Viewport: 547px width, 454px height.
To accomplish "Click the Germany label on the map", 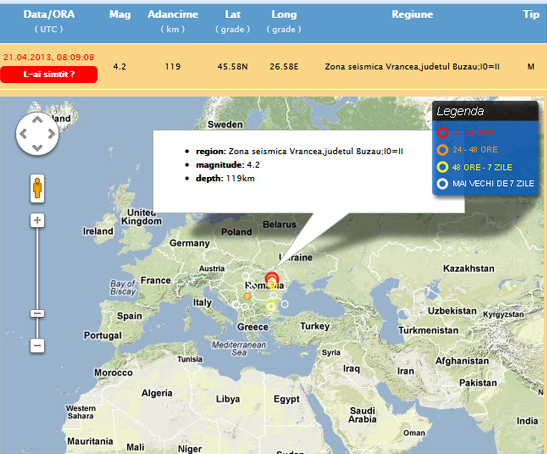I will 189,243.
